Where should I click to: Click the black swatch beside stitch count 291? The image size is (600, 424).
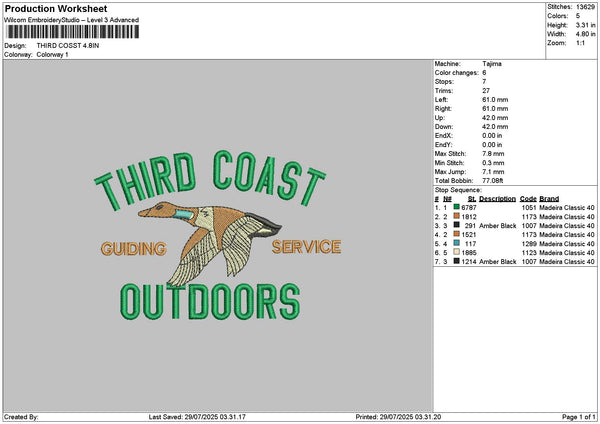point(457,225)
